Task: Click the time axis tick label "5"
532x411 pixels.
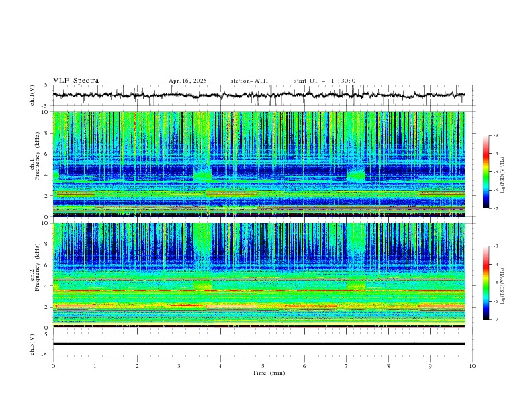Action: click(263, 366)
